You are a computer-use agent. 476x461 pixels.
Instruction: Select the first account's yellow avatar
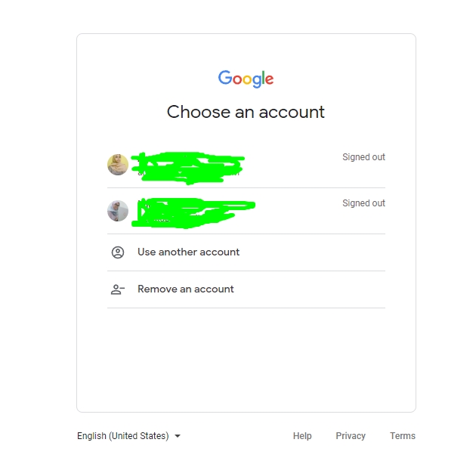(x=118, y=165)
